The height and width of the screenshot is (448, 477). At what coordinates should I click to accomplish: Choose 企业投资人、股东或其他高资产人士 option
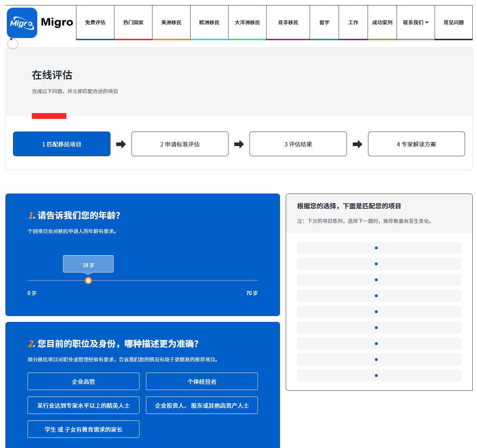pos(202,405)
